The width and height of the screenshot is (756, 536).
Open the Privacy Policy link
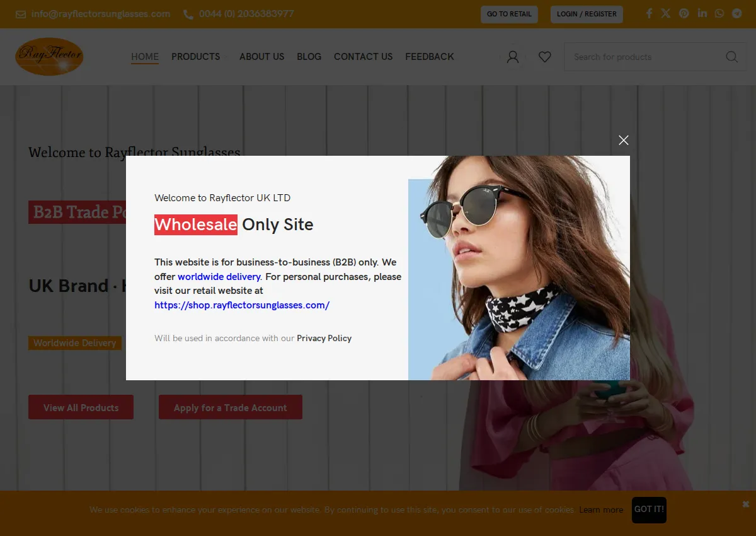point(324,339)
